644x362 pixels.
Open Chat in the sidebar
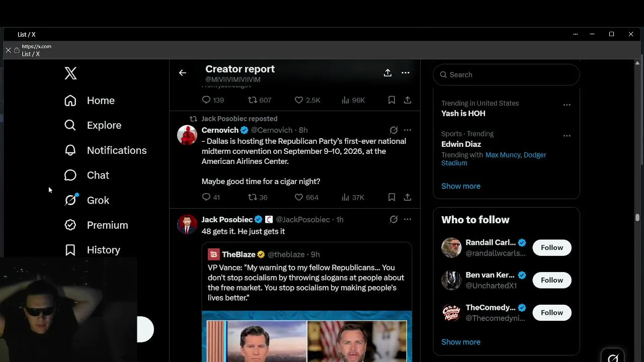coord(87,175)
